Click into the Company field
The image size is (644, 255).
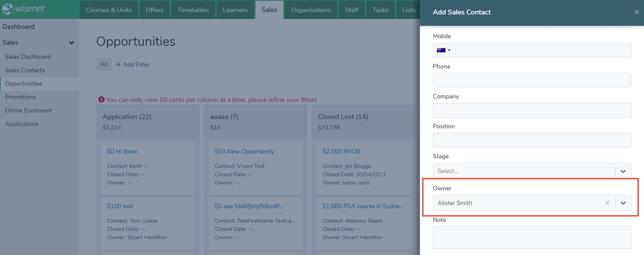(x=532, y=110)
